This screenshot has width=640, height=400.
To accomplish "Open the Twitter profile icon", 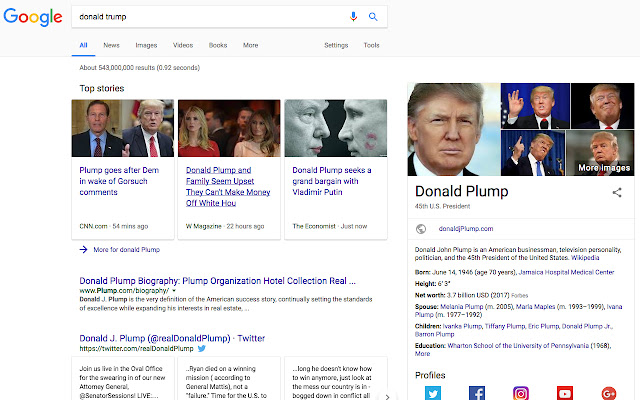I will (433, 393).
